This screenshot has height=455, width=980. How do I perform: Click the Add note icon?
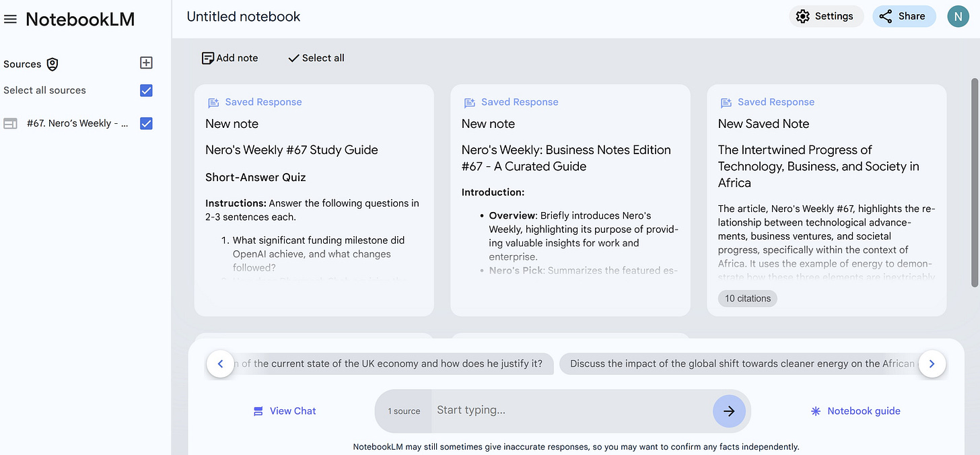coord(208,58)
